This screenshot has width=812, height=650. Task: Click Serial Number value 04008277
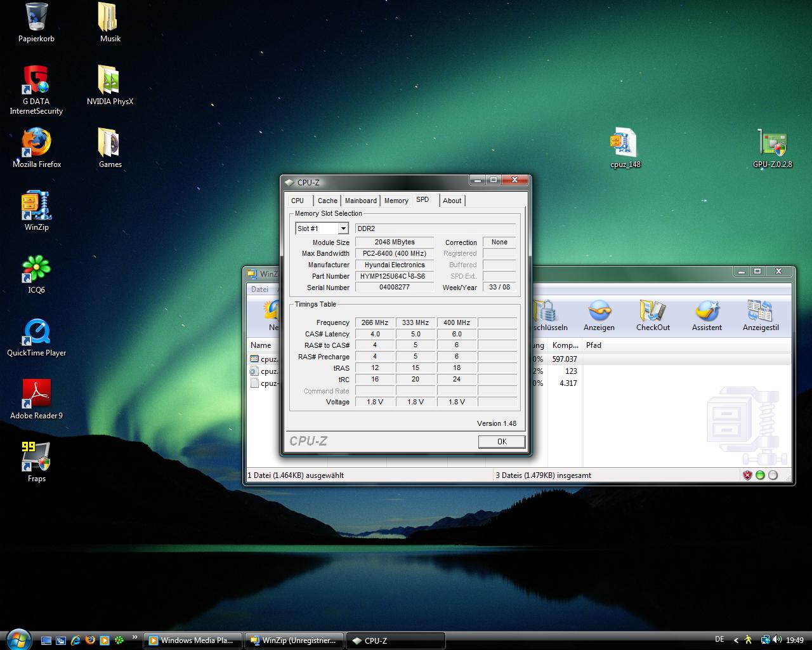click(x=395, y=288)
